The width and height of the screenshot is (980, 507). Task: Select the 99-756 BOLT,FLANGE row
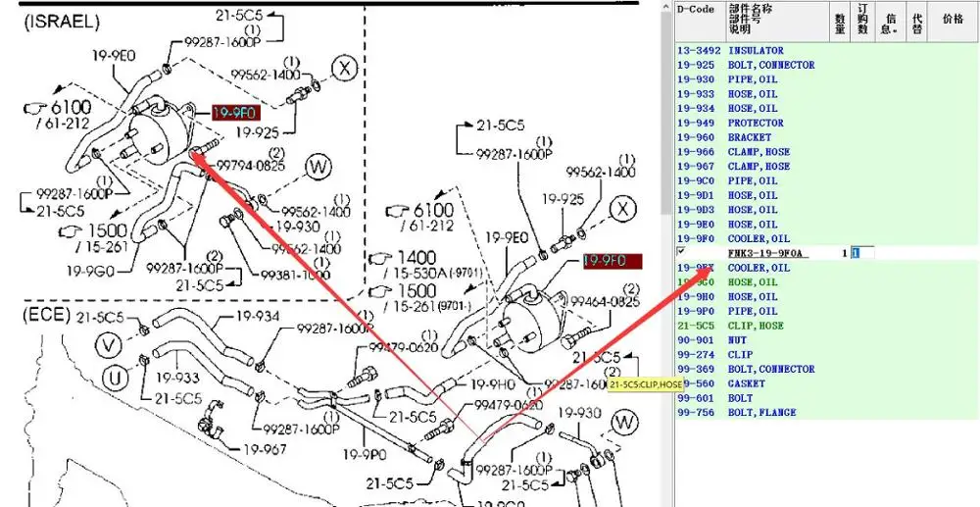[825, 412]
